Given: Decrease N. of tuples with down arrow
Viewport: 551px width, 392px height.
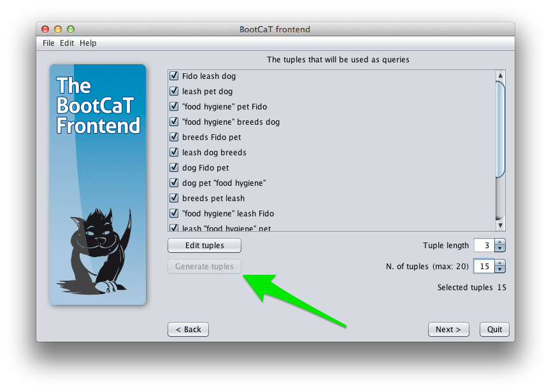Looking at the screenshot, I should click(499, 270).
